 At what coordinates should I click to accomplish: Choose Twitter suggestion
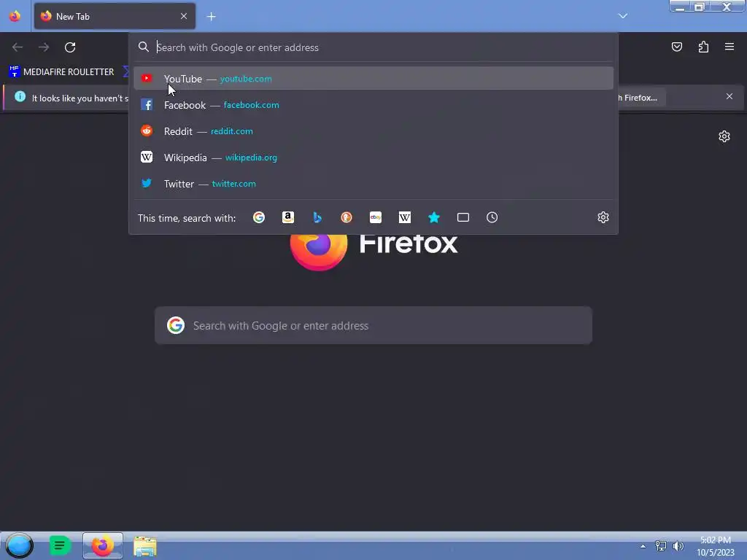pyautogui.click(x=373, y=183)
